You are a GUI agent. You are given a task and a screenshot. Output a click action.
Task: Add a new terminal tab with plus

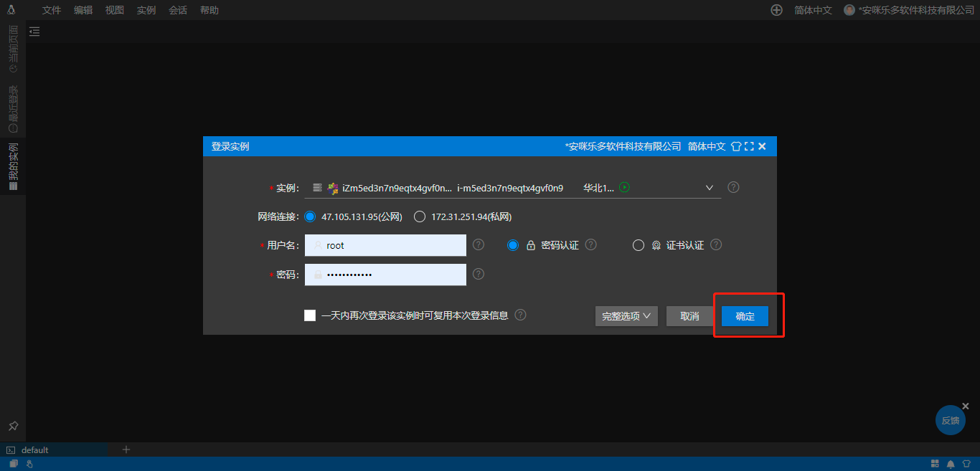(126, 449)
